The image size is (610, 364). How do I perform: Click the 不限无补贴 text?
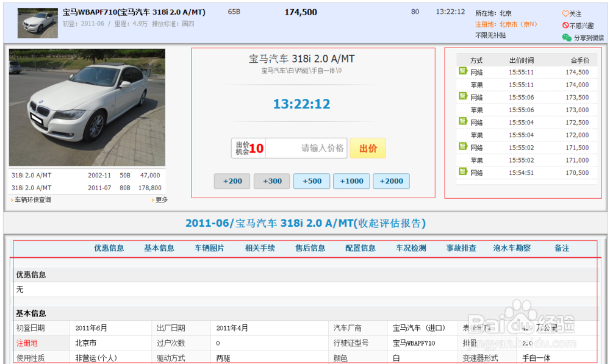point(490,35)
